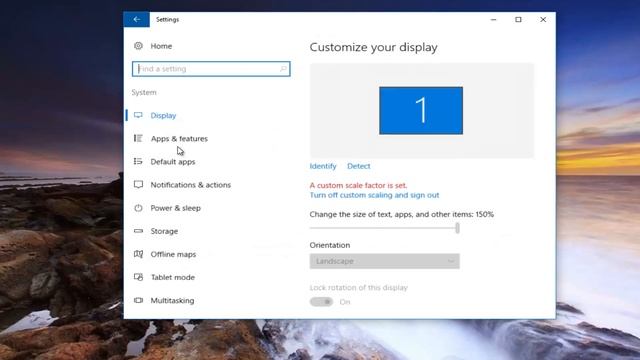Click the Apps & features list icon
This screenshot has width=640, height=360.
point(138,138)
